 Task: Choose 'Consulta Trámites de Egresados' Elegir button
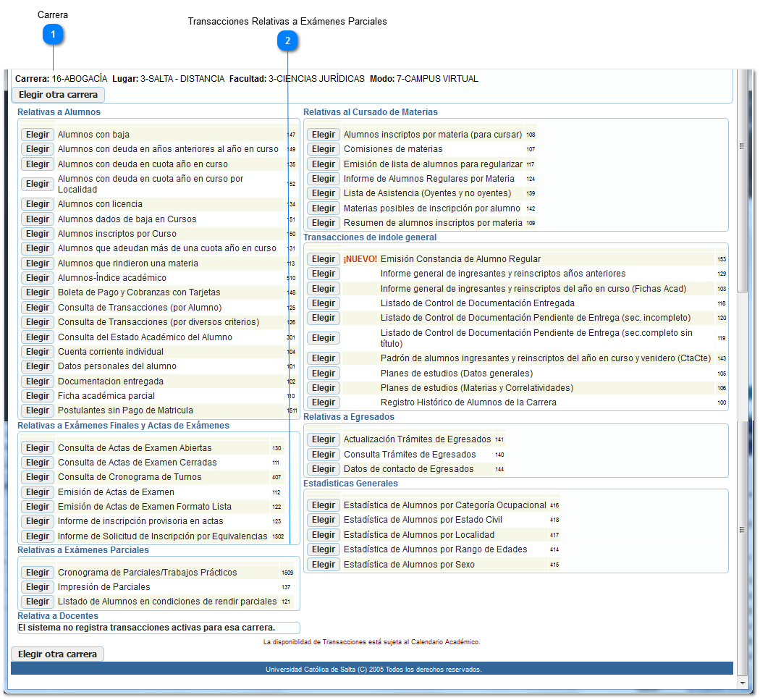324,454
